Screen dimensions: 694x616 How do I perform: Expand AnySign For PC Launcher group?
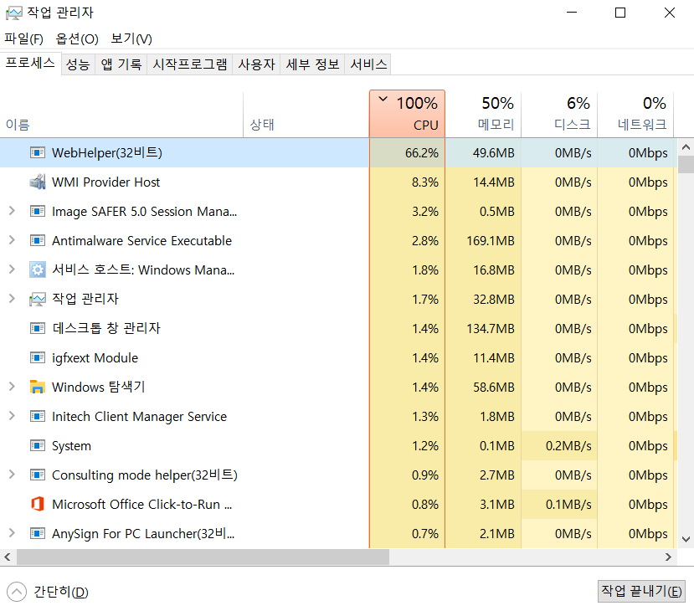[12, 533]
